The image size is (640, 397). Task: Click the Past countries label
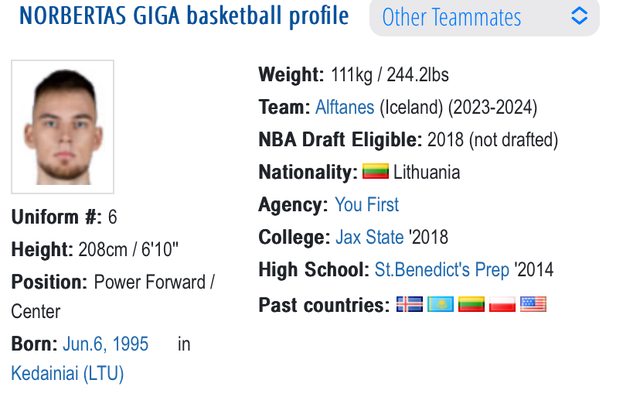point(324,305)
